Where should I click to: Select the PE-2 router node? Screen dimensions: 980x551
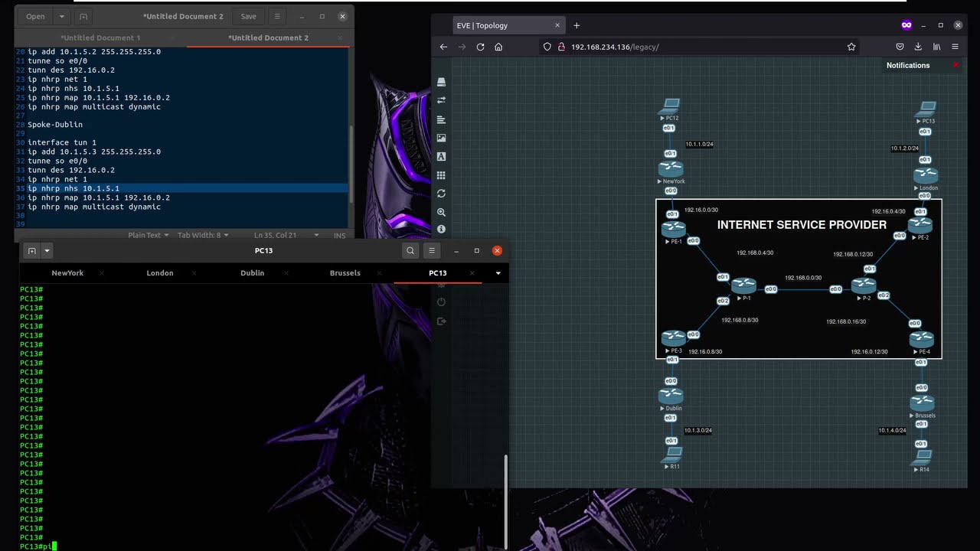[920, 224]
